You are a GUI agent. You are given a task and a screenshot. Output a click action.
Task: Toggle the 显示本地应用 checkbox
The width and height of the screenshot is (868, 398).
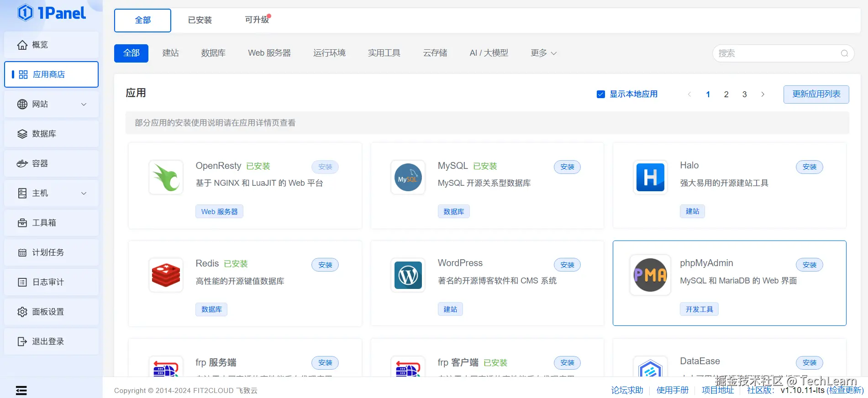pos(600,94)
